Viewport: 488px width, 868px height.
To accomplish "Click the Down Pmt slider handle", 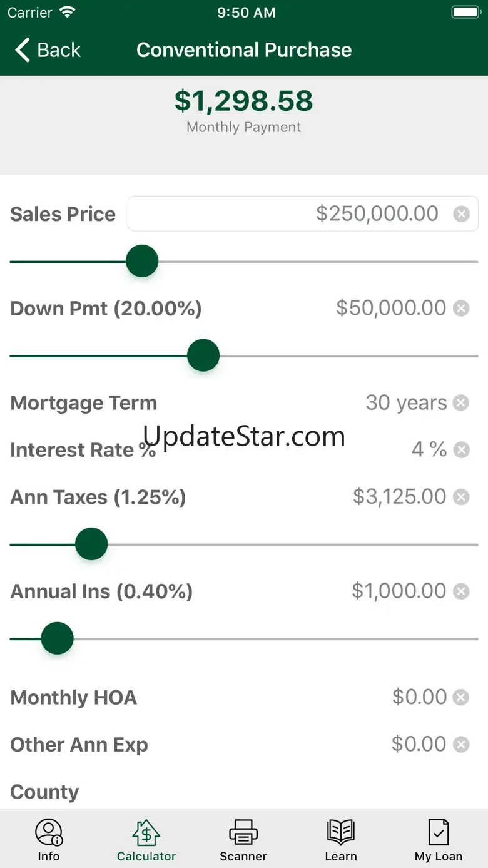I will point(203,355).
